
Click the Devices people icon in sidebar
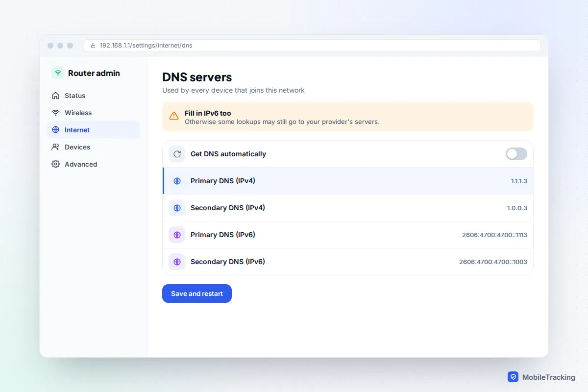(x=55, y=147)
